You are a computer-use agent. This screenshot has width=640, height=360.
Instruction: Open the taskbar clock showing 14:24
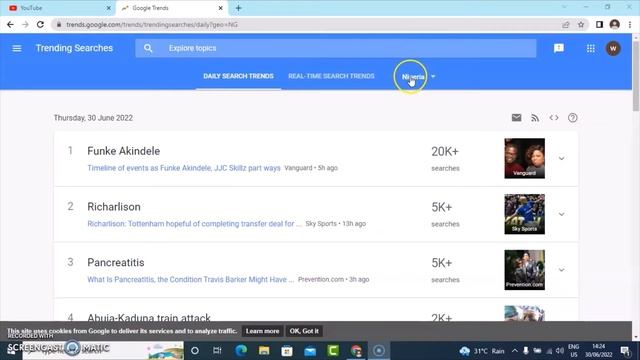(x=599, y=351)
